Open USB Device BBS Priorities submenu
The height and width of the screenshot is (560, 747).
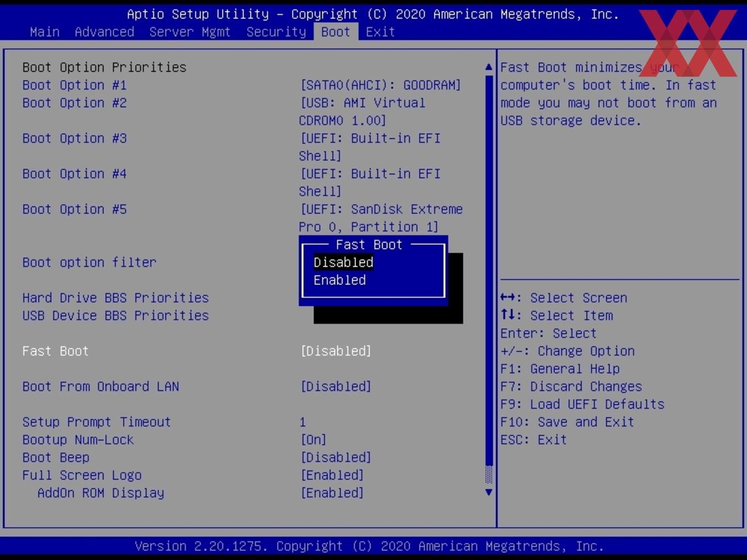point(116,316)
